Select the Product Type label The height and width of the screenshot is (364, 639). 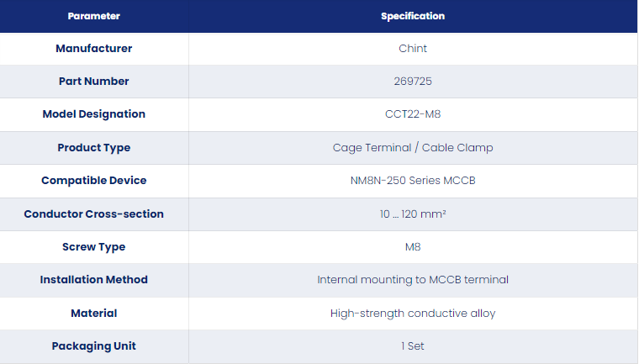pyautogui.click(x=93, y=148)
